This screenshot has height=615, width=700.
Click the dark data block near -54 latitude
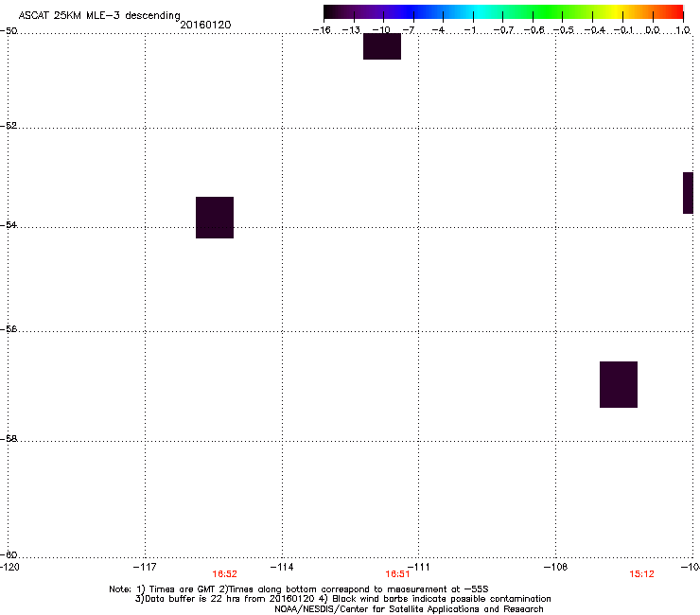click(215, 218)
